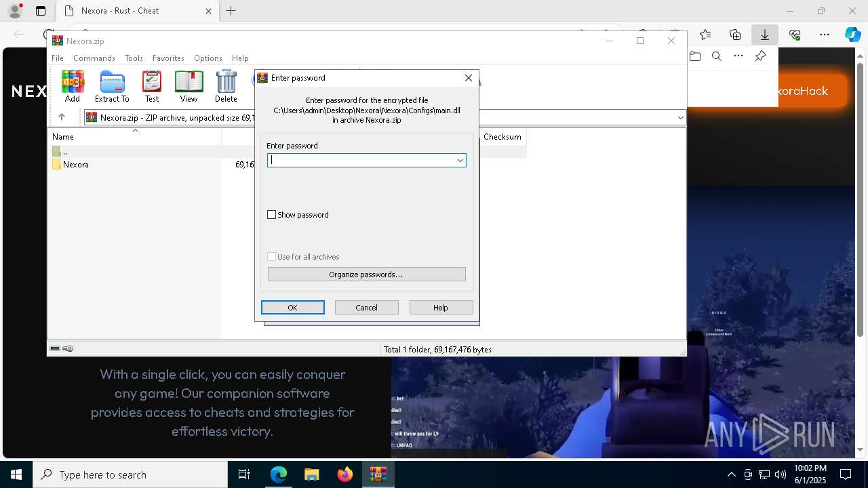
Task: Open Microsoft Edge from the taskbar
Action: 279,474
